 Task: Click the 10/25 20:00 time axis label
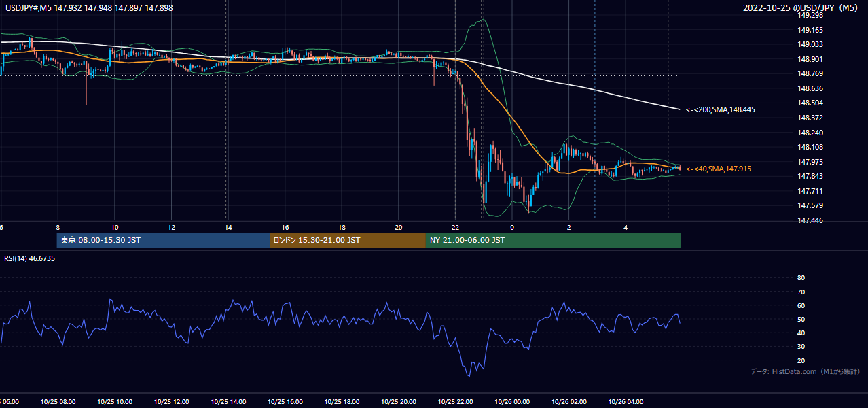tap(399, 402)
